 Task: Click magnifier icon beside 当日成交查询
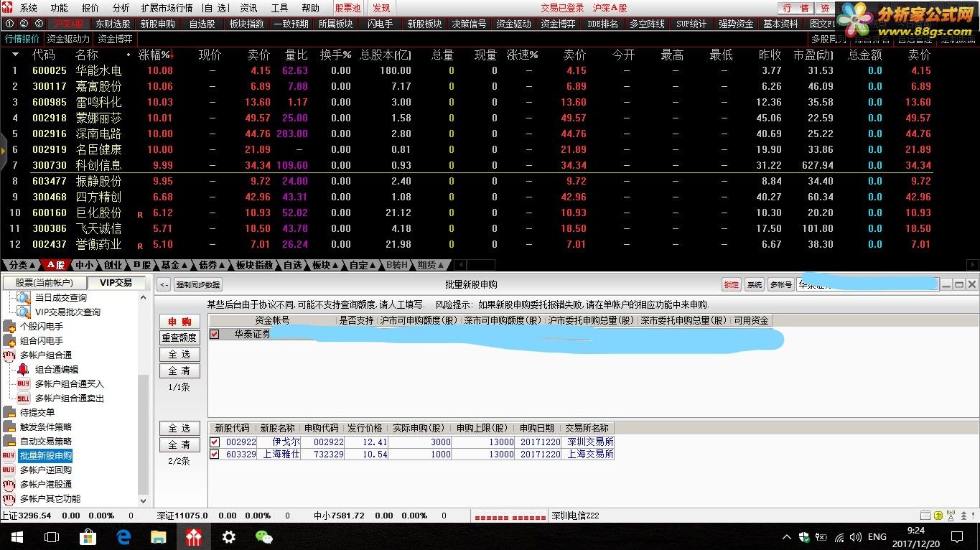point(24,297)
